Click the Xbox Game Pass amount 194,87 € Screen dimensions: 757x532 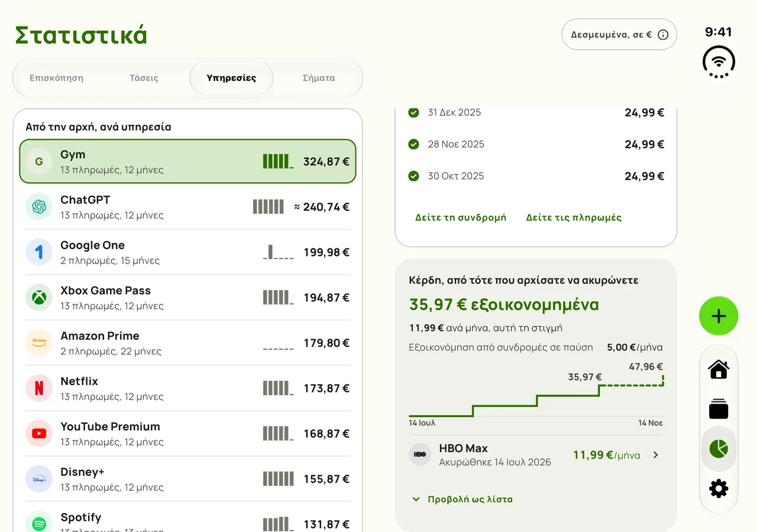(x=326, y=297)
